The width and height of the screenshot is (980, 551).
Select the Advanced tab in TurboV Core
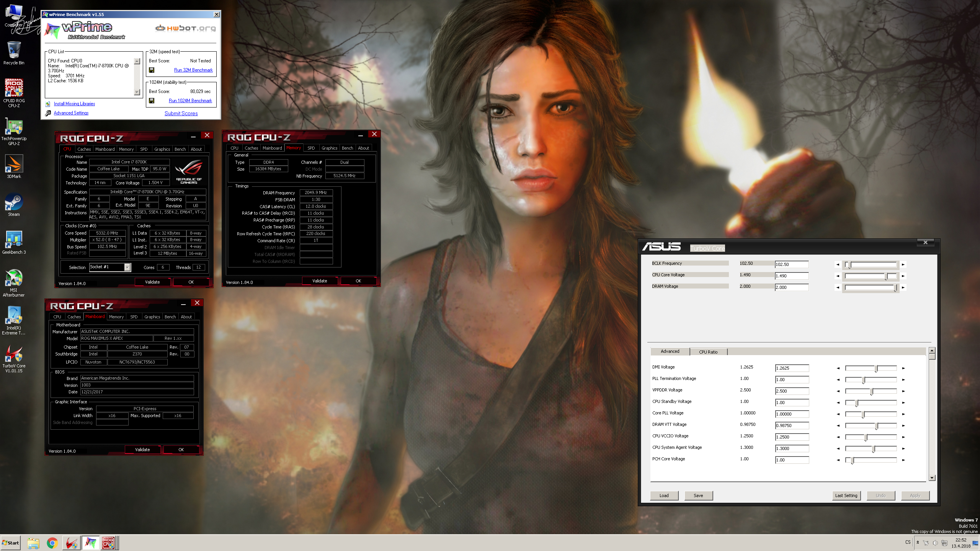click(670, 351)
